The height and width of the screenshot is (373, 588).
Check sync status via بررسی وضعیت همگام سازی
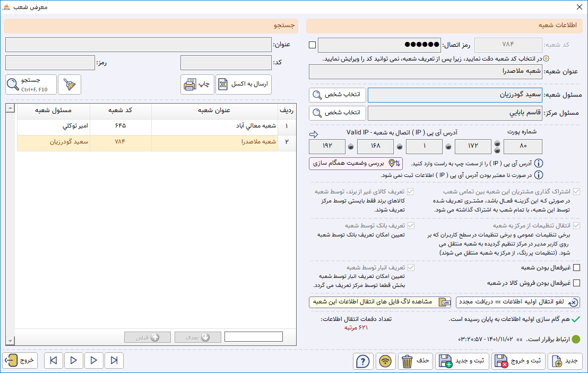[356, 164]
